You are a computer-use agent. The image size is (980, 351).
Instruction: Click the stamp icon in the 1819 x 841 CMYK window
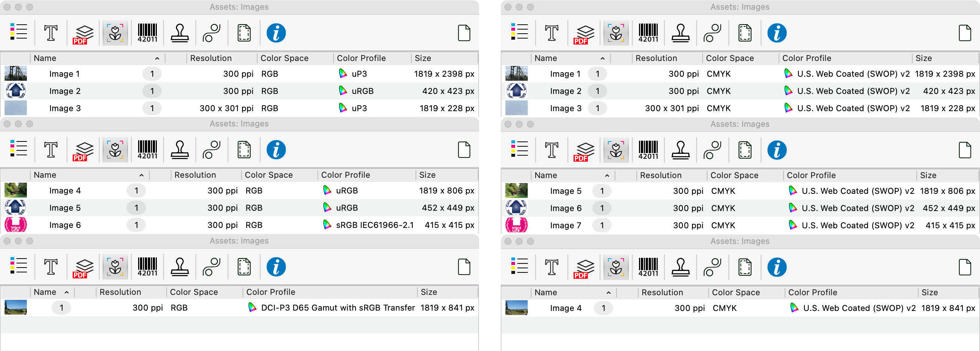point(681,267)
